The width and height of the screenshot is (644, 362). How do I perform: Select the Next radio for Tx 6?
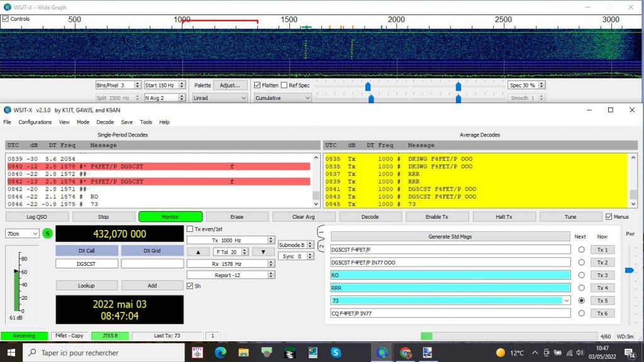pos(581,313)
